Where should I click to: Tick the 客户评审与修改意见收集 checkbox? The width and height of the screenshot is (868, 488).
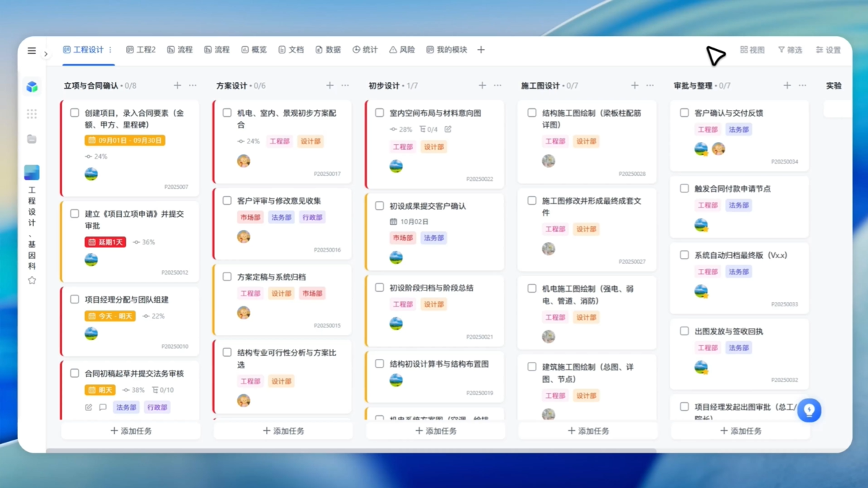tap(227, 200)
